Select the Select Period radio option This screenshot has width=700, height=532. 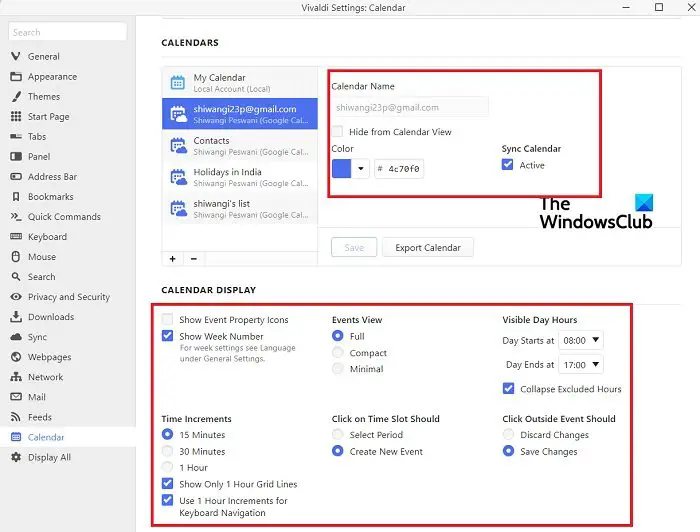pyautogui.click(x=338, y=434)
